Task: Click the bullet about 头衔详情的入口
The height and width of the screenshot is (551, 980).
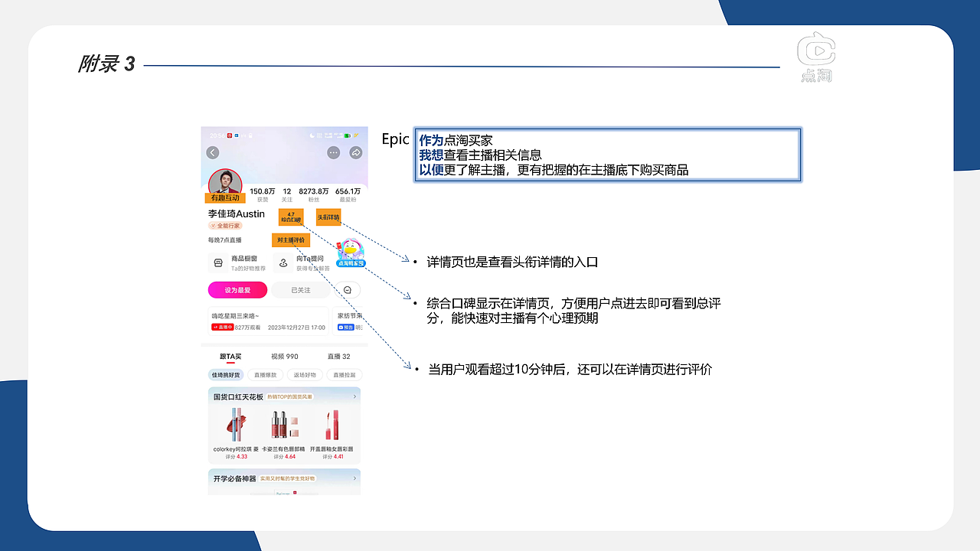Action: pos(512,262)
